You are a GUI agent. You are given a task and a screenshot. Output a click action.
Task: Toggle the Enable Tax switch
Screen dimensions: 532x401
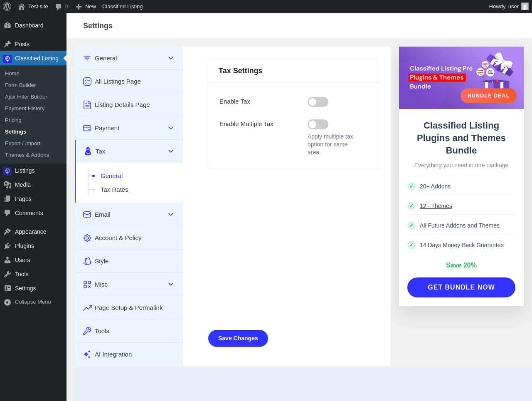[318, 102]
